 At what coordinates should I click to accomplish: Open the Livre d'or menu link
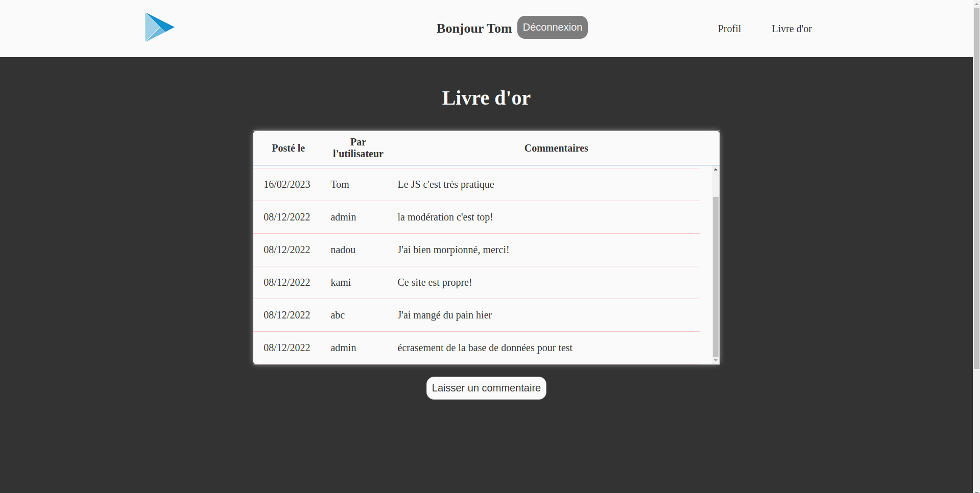coord(792,29)
